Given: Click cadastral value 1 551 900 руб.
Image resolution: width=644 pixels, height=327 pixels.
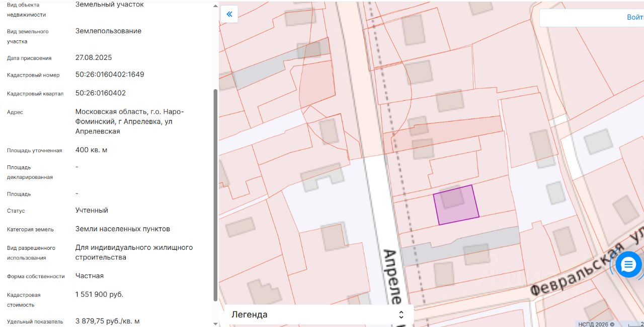Looking at the screenshot, I should pyautogui.click(x=99, y=294).
